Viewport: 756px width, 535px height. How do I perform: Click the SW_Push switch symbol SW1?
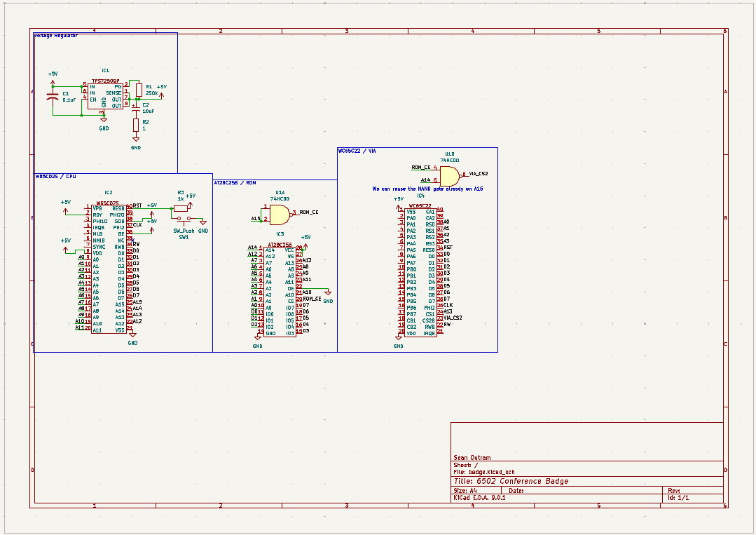[184, 219]
